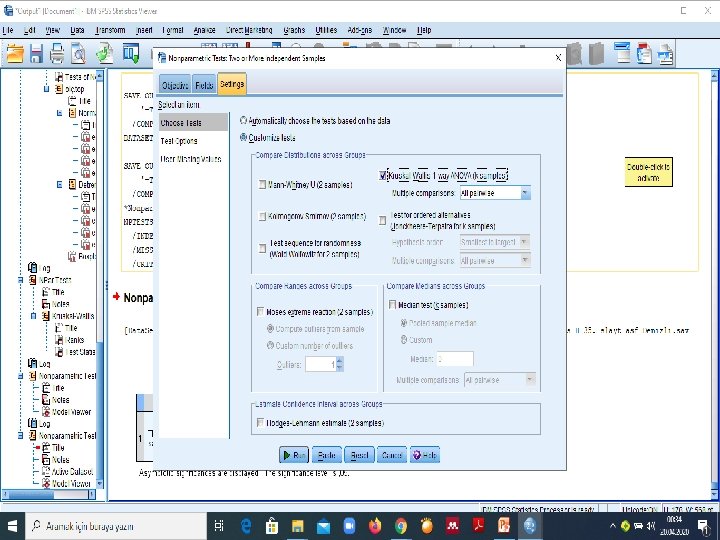Open Chrome from taskbar

tap(401, 526)
